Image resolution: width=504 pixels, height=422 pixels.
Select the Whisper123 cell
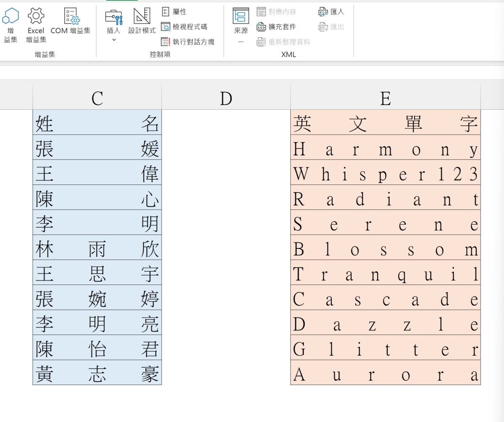(385, 174)
